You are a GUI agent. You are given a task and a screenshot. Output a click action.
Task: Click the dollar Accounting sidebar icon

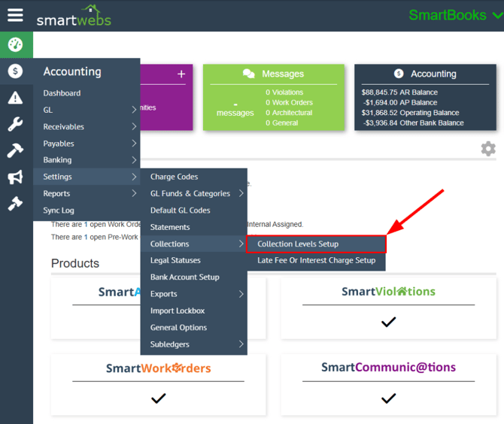tap(16, 71)
